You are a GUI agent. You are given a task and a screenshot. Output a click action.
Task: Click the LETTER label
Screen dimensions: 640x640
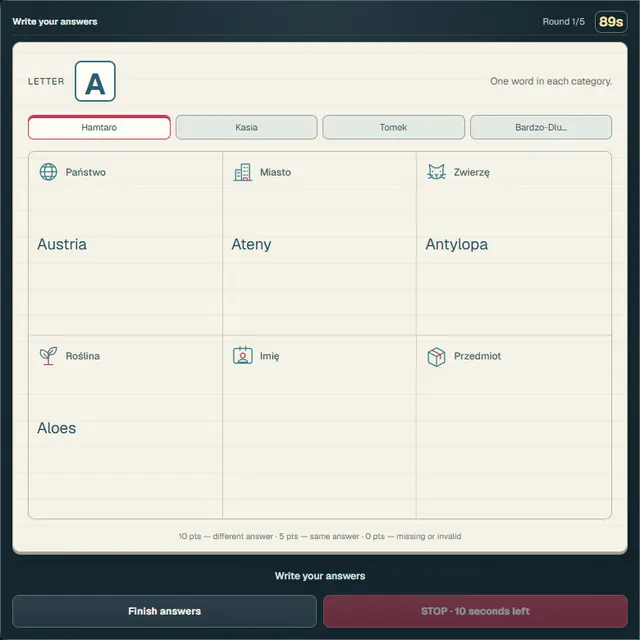46,82
